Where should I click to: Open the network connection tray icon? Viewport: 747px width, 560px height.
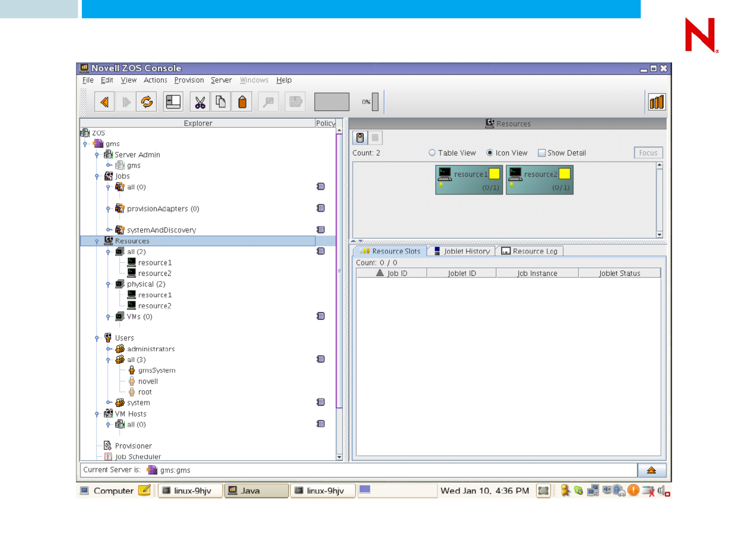593,491
